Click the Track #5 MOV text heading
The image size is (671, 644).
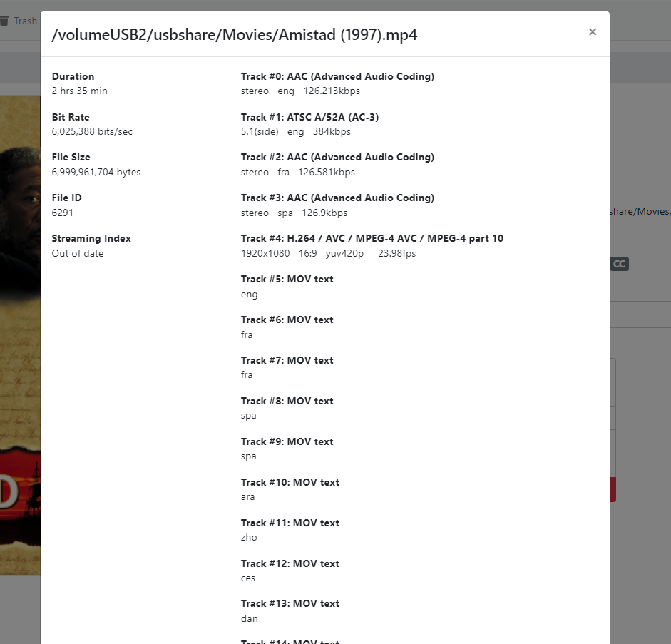(x=287, y=279)
